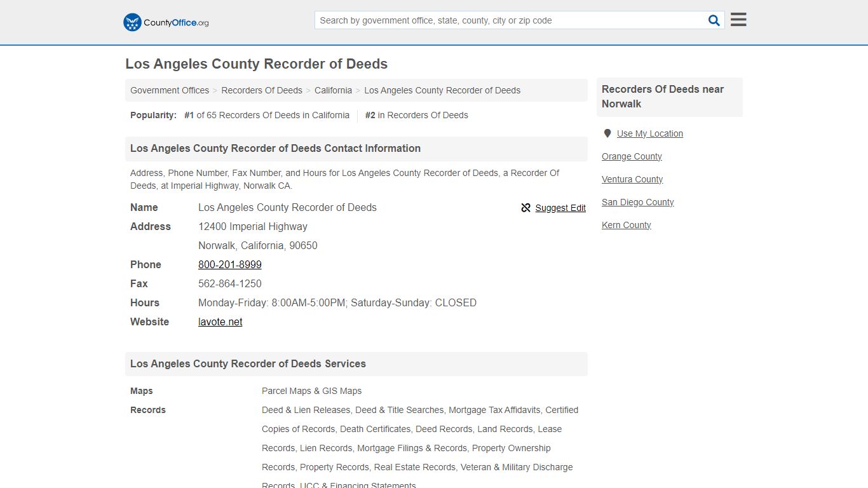This screenshot has height=488, width=868.
Task: Select the Monday-Friday hours text
Action: tap(337, 302)
